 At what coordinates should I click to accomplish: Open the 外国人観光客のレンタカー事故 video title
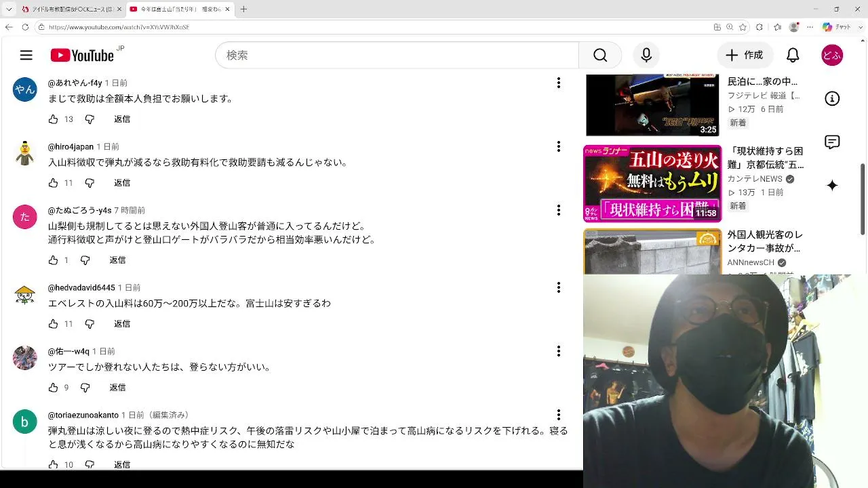coord(765,241)
